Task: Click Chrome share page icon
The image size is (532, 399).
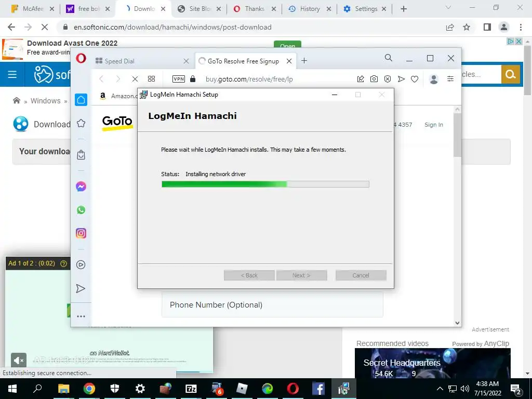Action: click(450, 27)
